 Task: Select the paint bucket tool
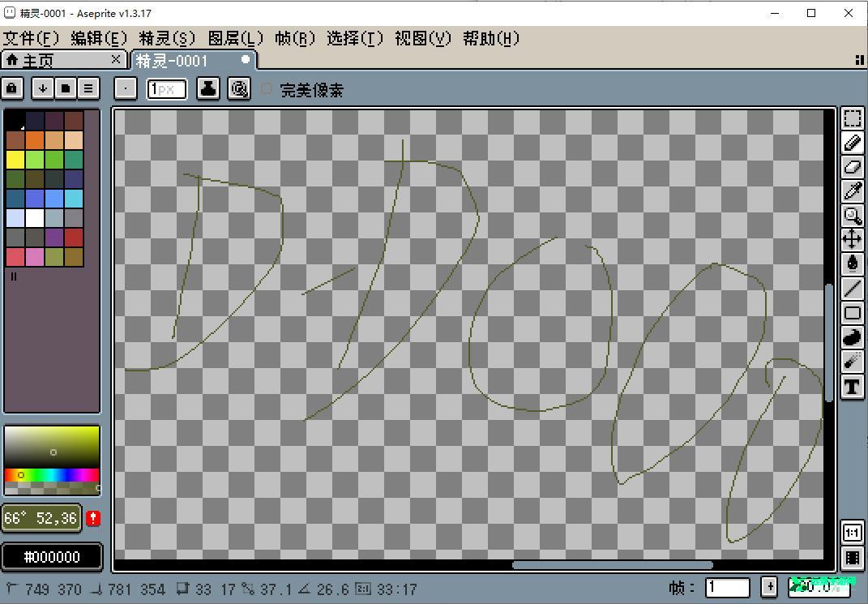click(x=853, y=264)
